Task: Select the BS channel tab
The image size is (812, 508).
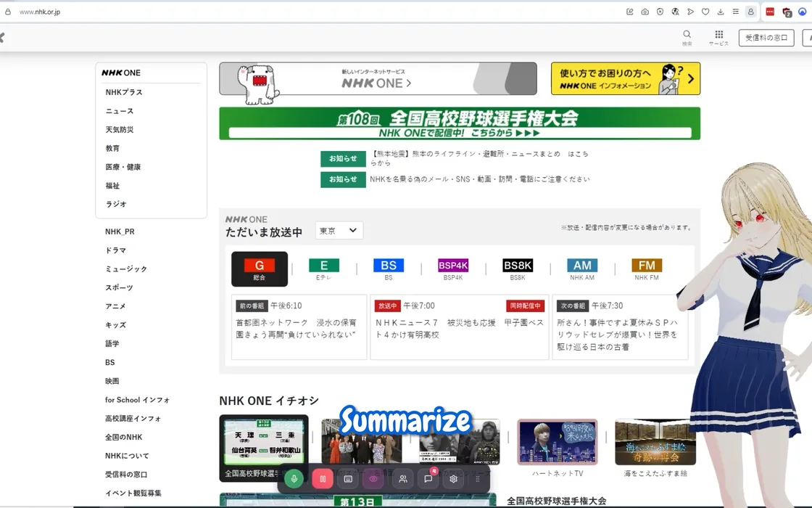Action: point(389,269)
